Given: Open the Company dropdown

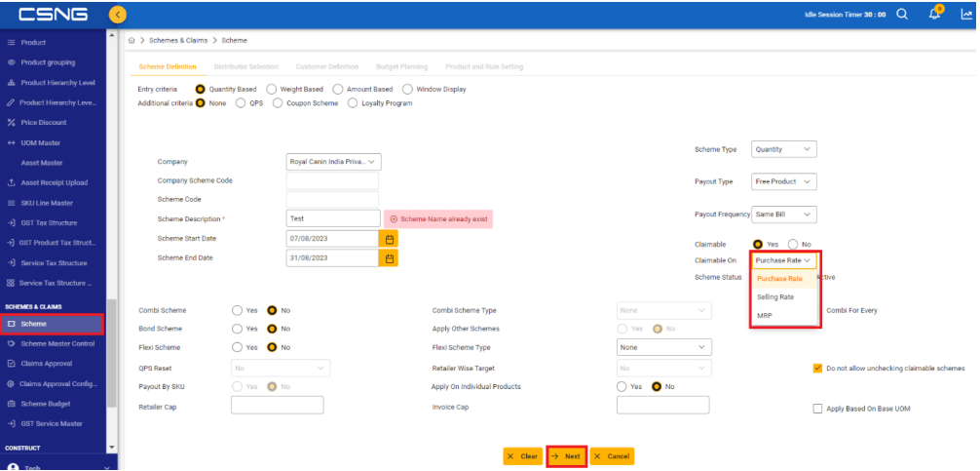Looking at the screenshot, I should 334,162.
